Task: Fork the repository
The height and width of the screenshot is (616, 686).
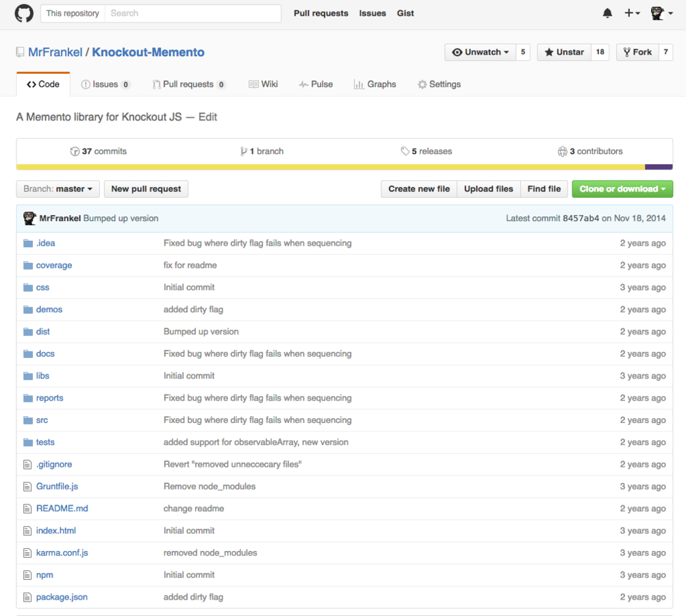Action: 637,52
